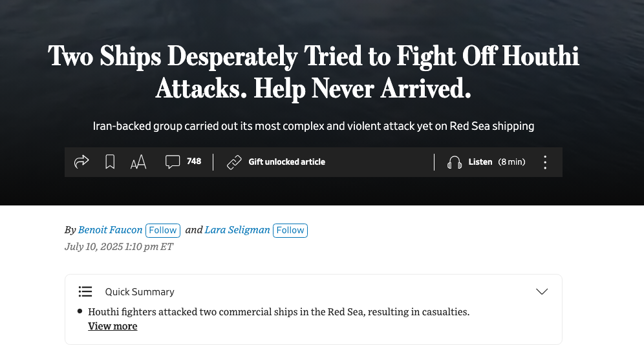Open comments via speech bubble icon
Screen dimensions: 644x345
pyautogui.click(x=173, y=162)
